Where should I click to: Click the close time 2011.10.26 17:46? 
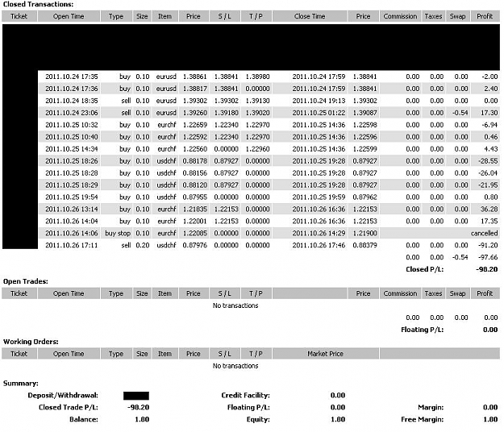(x=319, y=245)
